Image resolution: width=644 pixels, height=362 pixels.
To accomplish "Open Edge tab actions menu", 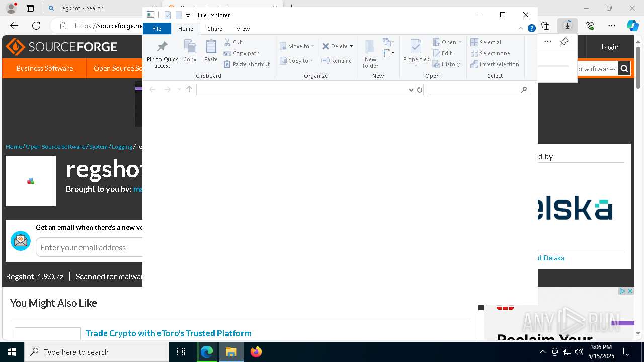I will [x=30, y=8].
